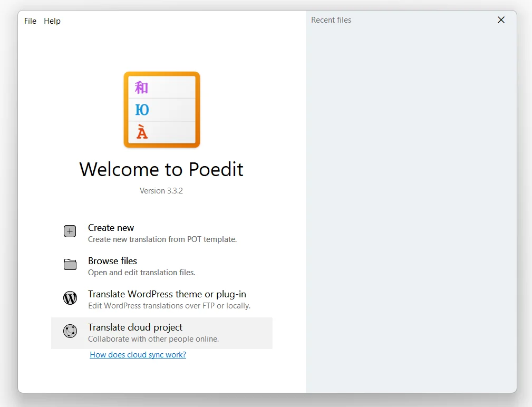Click the Version 3.3.2 text

[x=161, y=190]
